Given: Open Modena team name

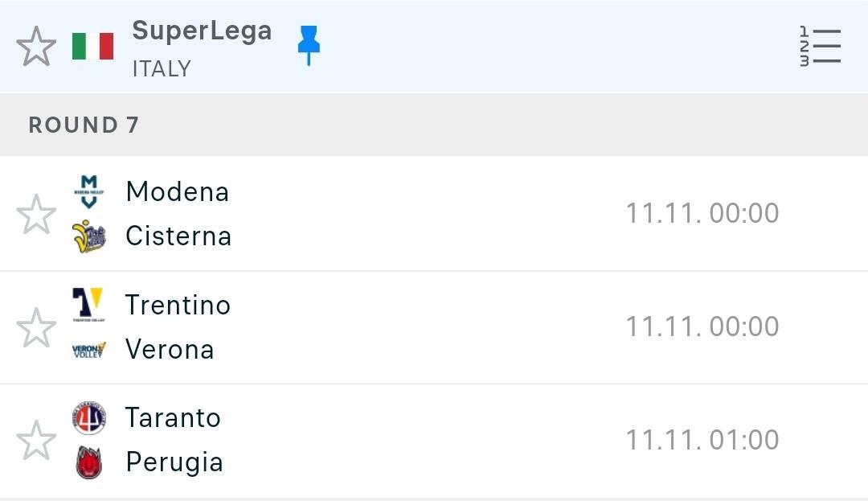Looking at the screenshot, I should (177, 192).
